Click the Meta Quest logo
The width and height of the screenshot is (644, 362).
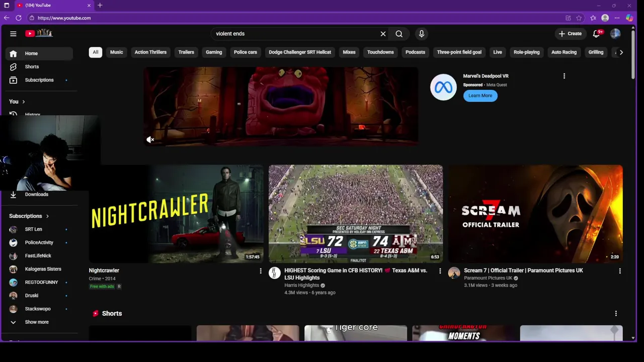(443, 87)
